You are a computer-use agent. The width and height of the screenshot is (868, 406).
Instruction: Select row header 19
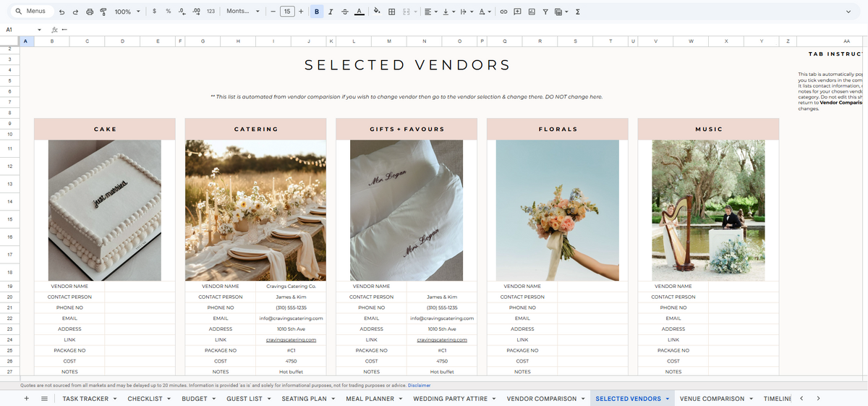[10, 287]
